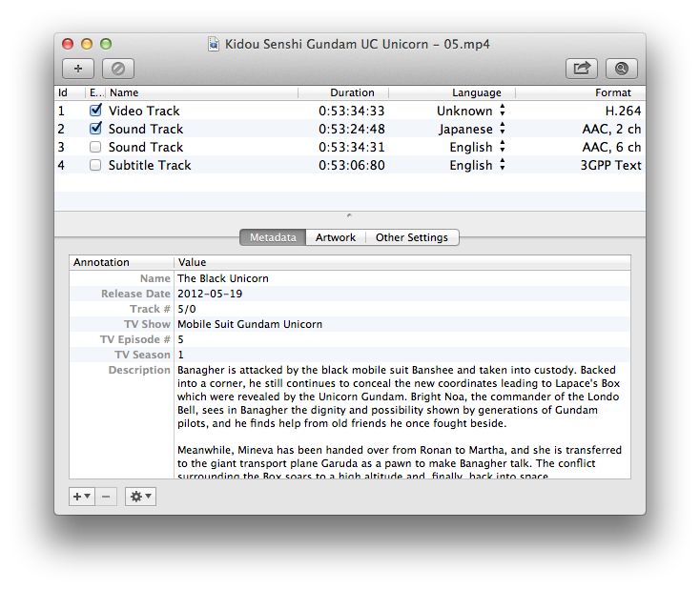Select the TV Episode # value 5

(180, 339)
